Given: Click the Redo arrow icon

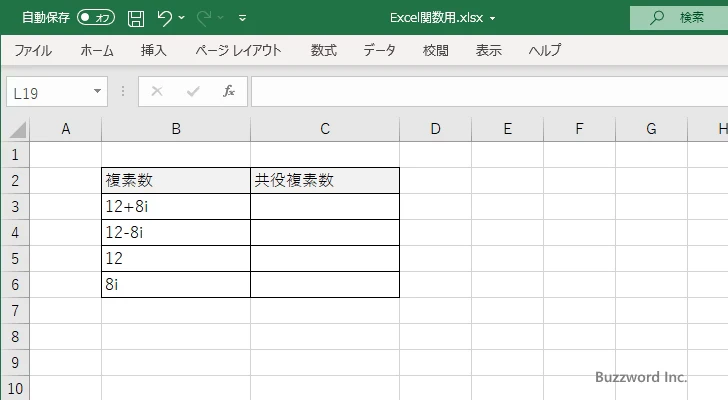Looking at the screenshot, I should click(205, 18).
